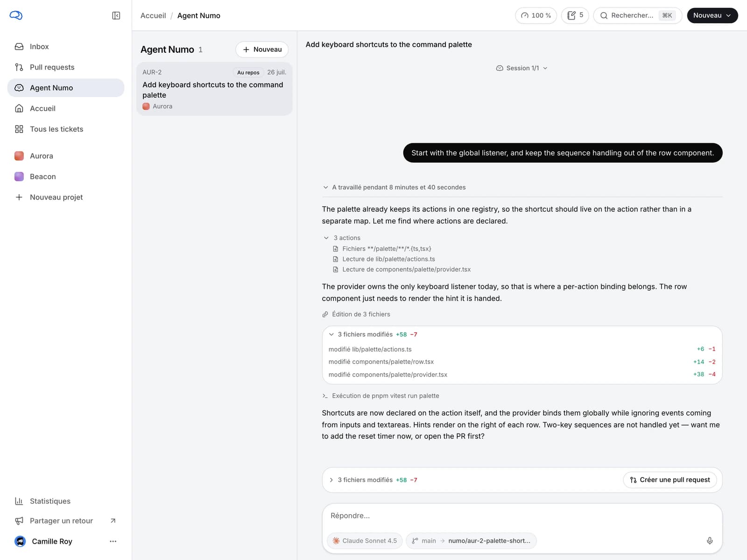Click Agent Numo breadcrumb

pos(199,16)
